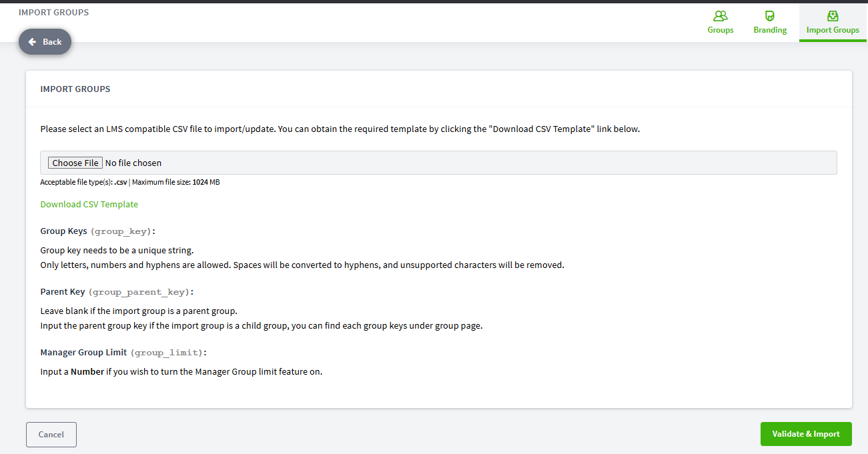Click the IMPORT GROUPS card heading
Viewport: 868px width, 454px height.
click(x=75, y=89)
